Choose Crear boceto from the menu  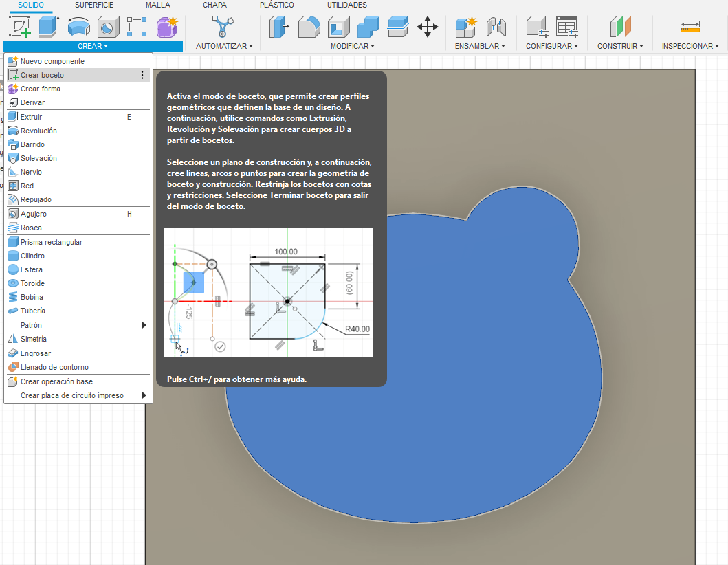(x=78, y=75)
